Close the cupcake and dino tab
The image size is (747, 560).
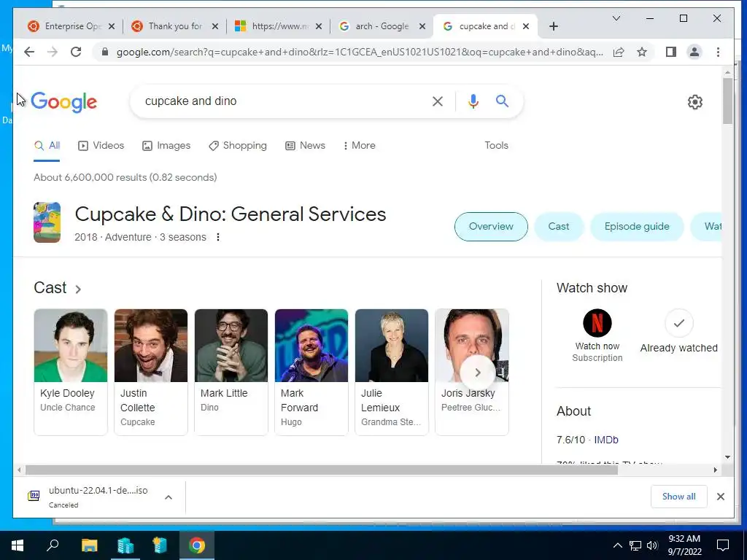tap(525, 26)
